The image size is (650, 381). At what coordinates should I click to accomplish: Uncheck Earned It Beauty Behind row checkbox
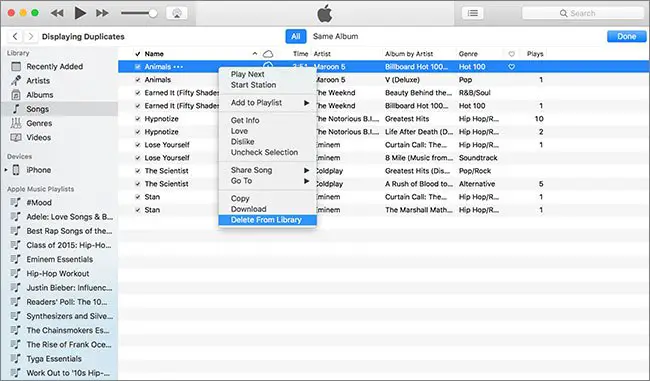click(138, 93)
